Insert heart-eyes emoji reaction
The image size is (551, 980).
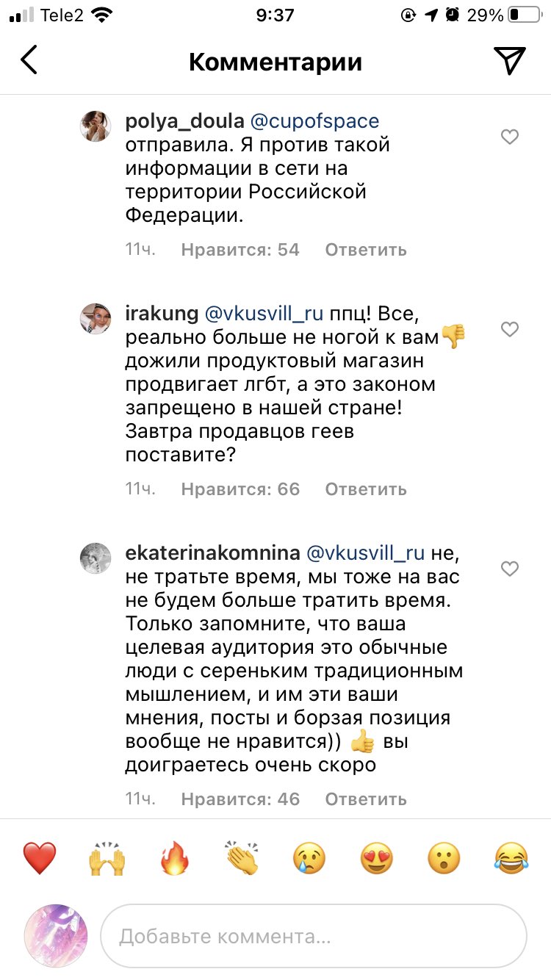(x=376, y=857)
